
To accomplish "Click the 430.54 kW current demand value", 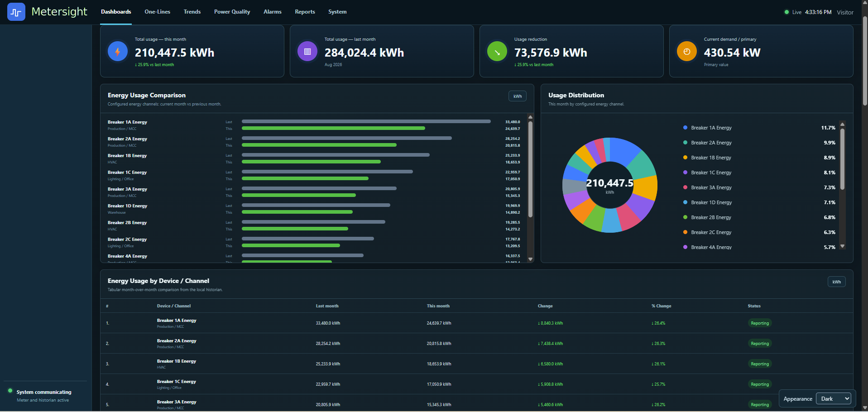I will 732,53.
